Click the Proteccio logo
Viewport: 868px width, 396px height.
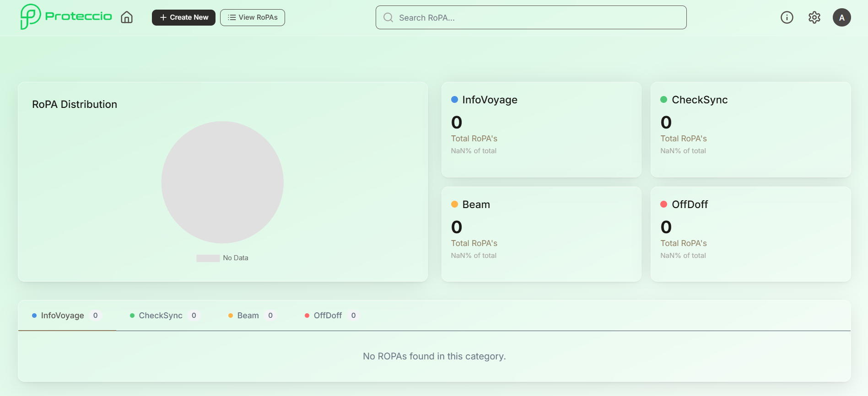(x=66, y=17)
